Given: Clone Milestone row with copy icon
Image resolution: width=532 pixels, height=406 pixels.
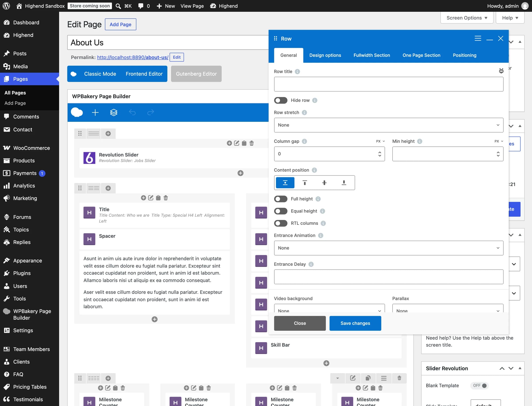Looking at the screenshot, I should (x=368, y=378).
